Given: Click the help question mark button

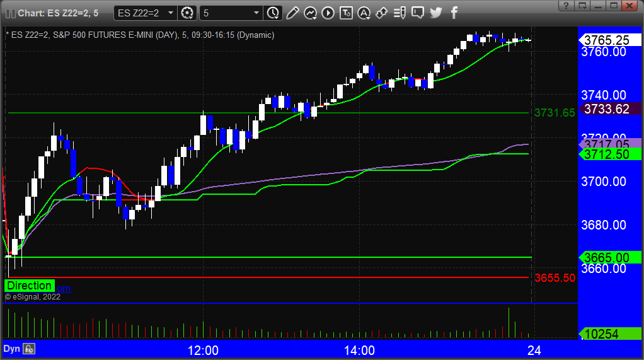Looking at the screenshot, I should (566, 6).
